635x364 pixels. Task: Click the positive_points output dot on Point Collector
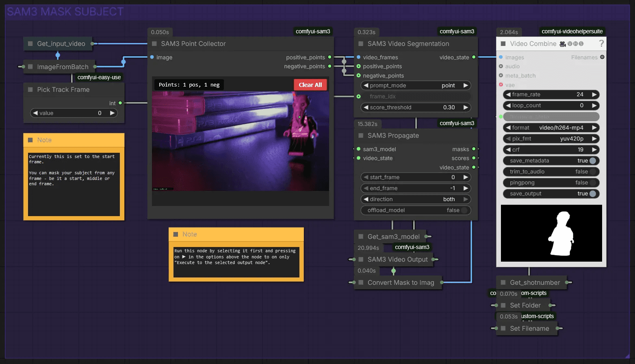click(x=329, y=57)
